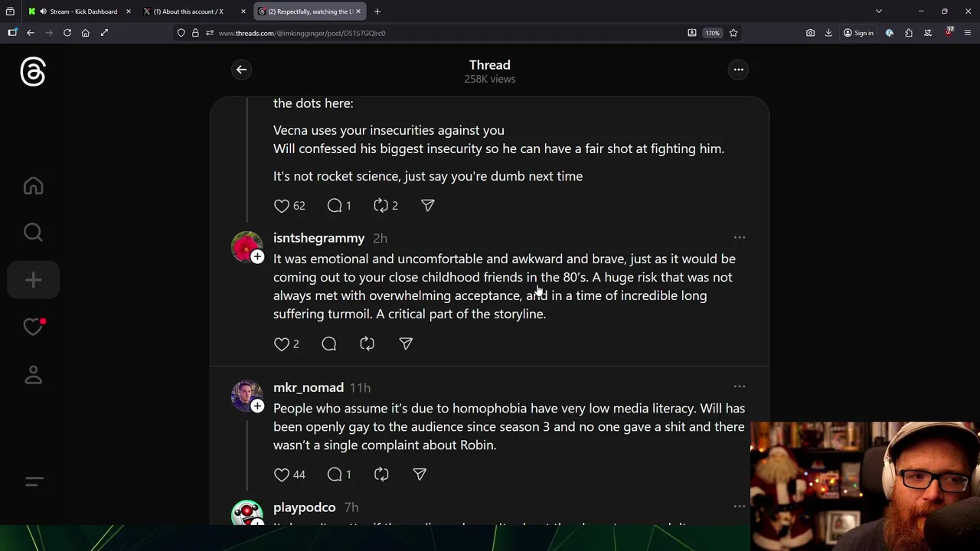Open thread options menu at top
The width and height of the screenshot is (980, 551).
point(739,70)
